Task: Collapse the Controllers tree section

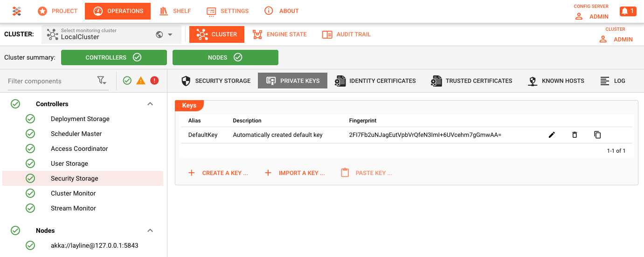Action: pos(150,104)
